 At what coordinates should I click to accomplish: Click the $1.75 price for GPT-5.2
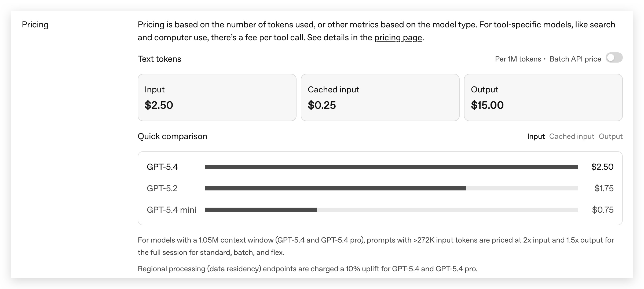(604, 188)
